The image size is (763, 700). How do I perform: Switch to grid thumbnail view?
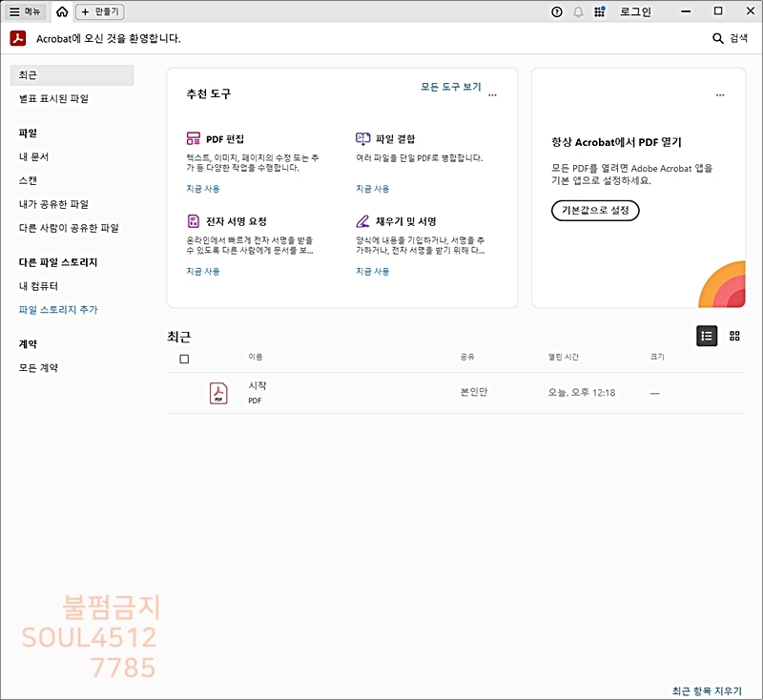click(734, 336)
